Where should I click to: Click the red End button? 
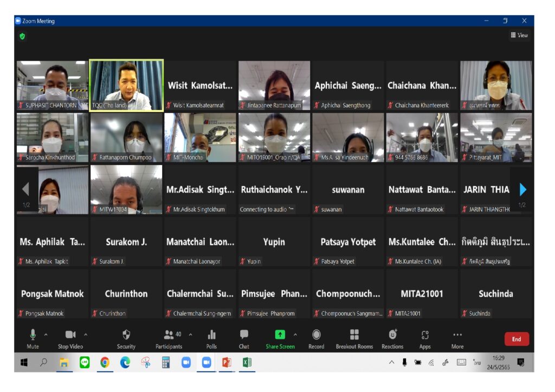pos(516,339)
